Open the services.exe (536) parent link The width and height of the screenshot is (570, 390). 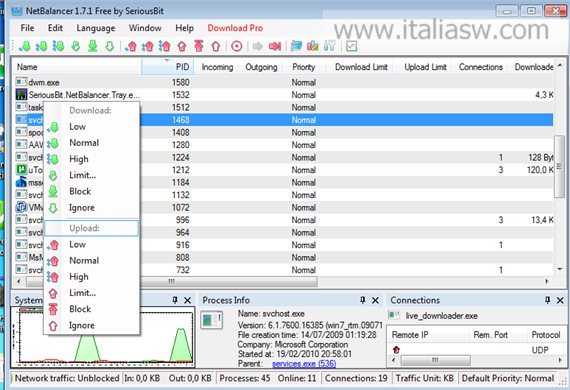[304, 363]
